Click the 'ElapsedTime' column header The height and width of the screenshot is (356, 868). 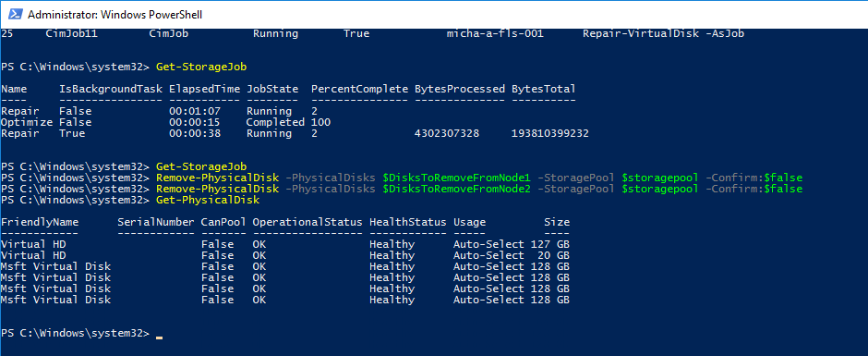pos(205,89)
